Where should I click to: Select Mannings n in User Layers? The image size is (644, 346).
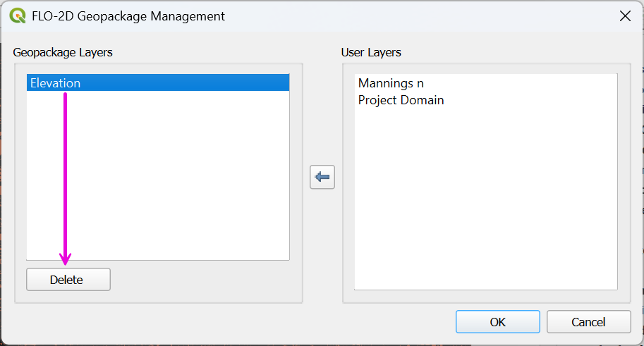(x=391, y=83)
